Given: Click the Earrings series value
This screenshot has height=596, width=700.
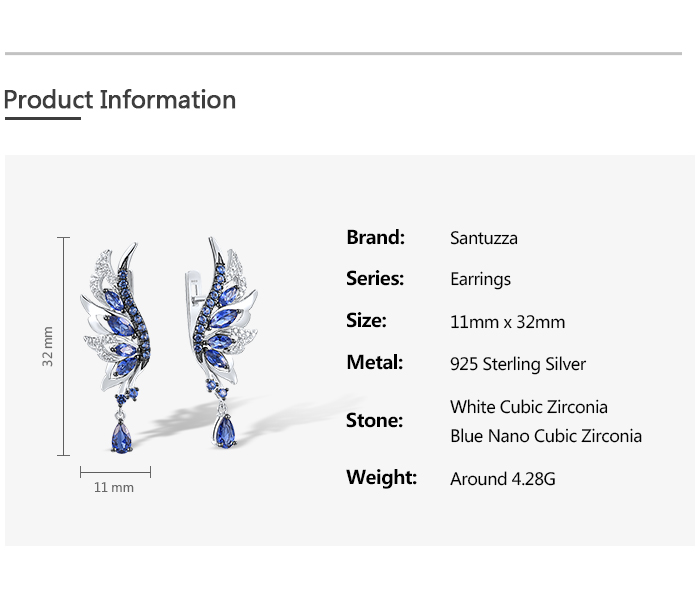Looking at the screenshot, I should (x=480, y=280).
